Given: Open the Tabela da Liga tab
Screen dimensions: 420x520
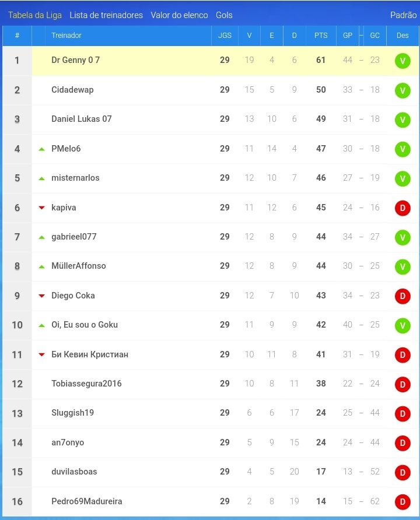Looking at the screenshot, I should click(x=35, y=15).
